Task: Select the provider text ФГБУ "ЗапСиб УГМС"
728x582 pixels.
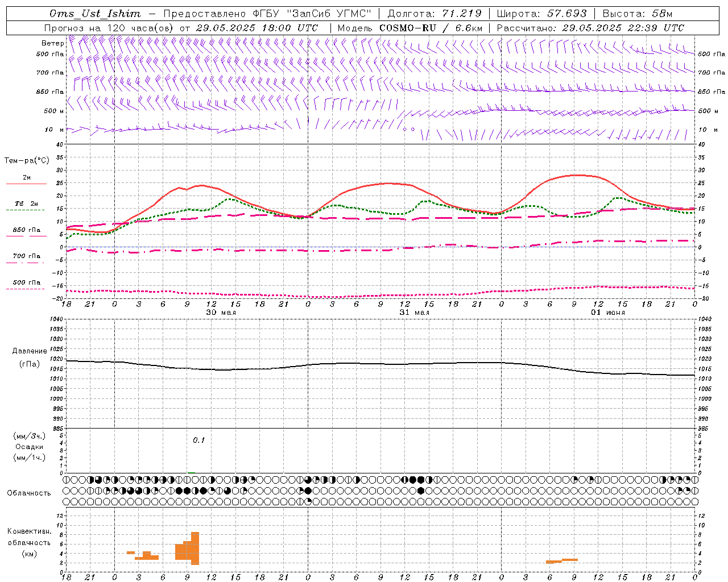Action: (x=311, y=14)
